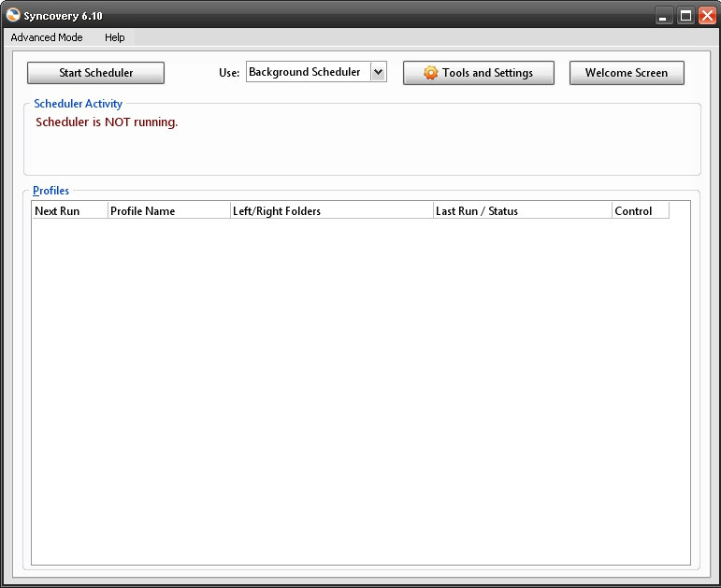Close the Syncovery window
The image size is (721, 588).
coord(707,16)
